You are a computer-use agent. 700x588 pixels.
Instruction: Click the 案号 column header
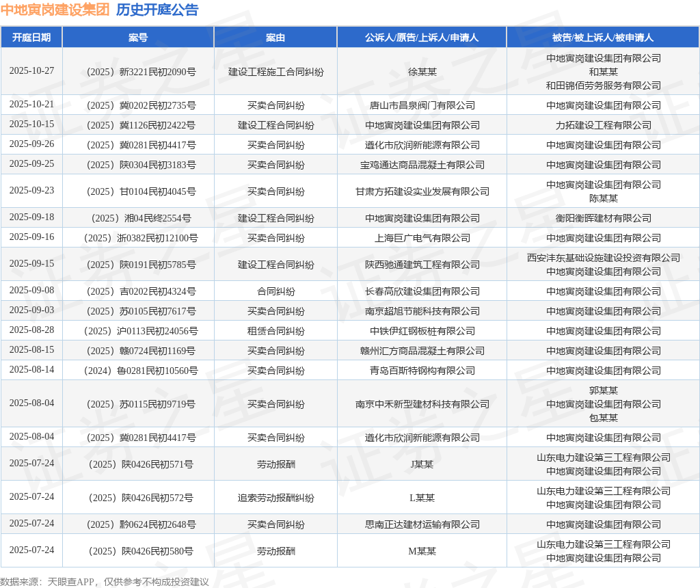click(138, 38)
